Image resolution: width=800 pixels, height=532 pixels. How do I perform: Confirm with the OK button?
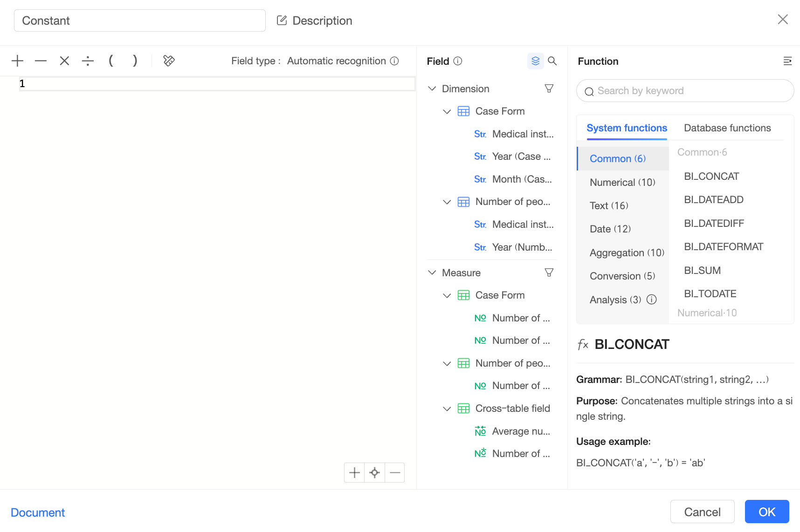coord(767,512)
